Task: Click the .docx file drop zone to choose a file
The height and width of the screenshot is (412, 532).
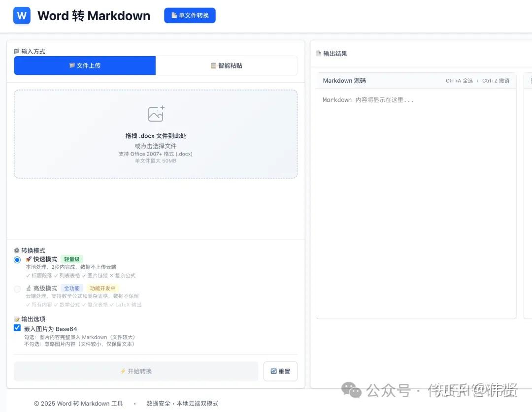Action: (156, 133)
